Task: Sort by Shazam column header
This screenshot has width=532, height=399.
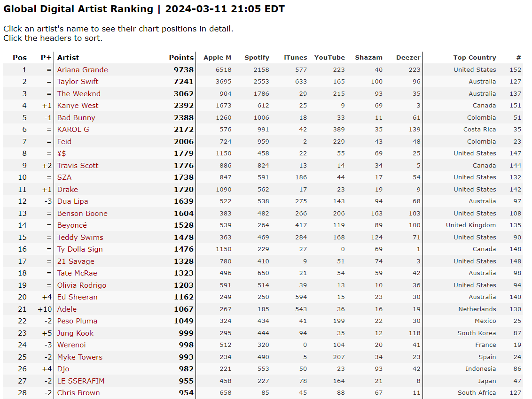Action: pos(368,58)
